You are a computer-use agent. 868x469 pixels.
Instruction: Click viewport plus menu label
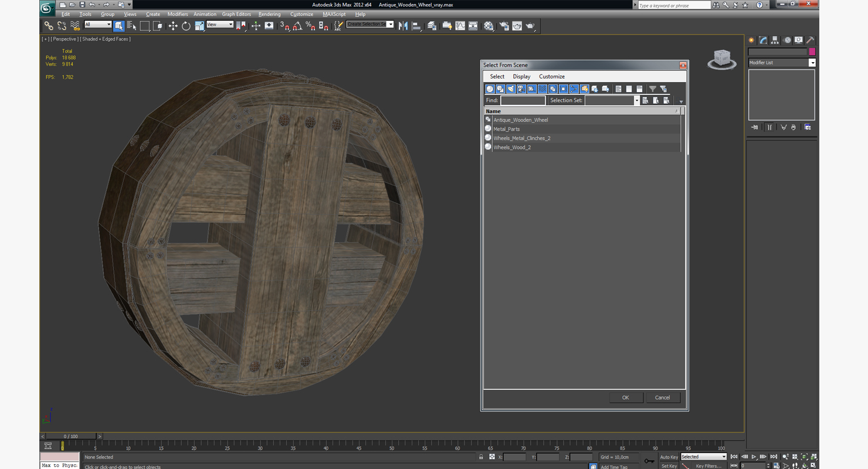(x=45, y=39)
